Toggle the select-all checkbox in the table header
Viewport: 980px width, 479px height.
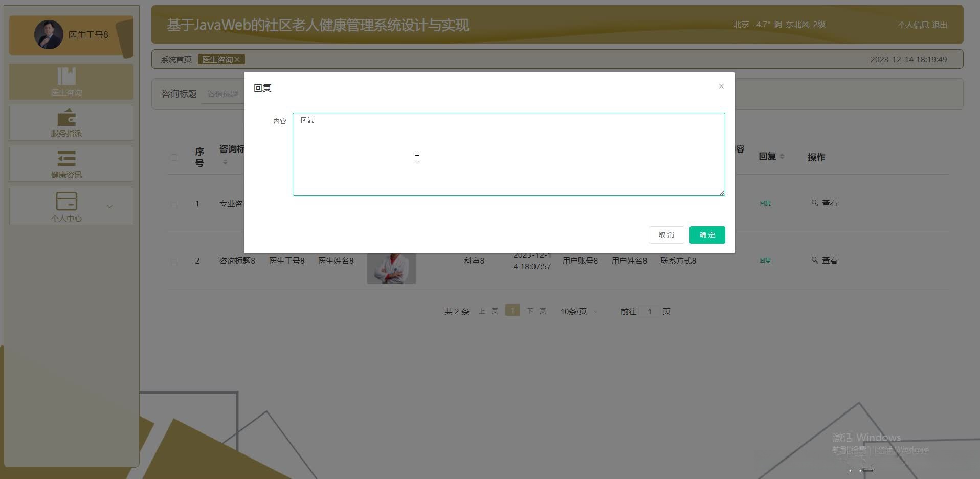tap(174, 157)
